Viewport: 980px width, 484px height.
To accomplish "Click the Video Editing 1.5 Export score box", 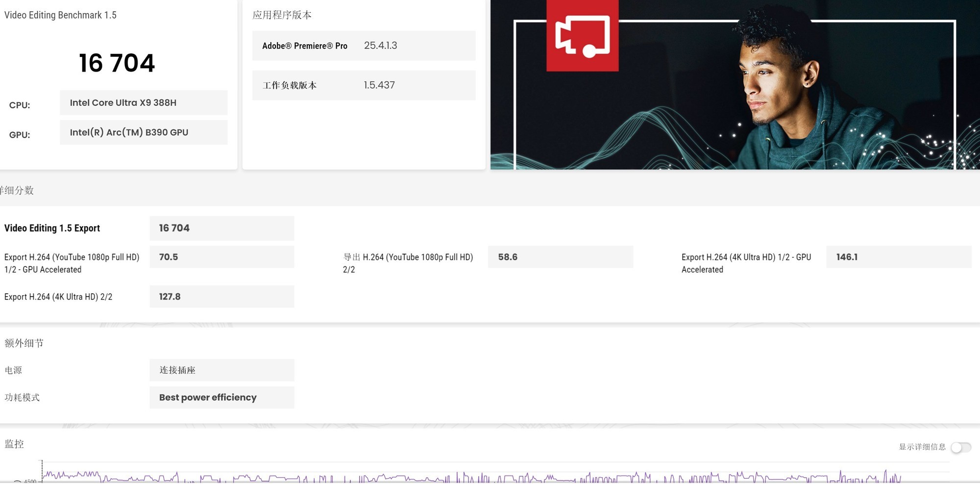I will 221,228.
